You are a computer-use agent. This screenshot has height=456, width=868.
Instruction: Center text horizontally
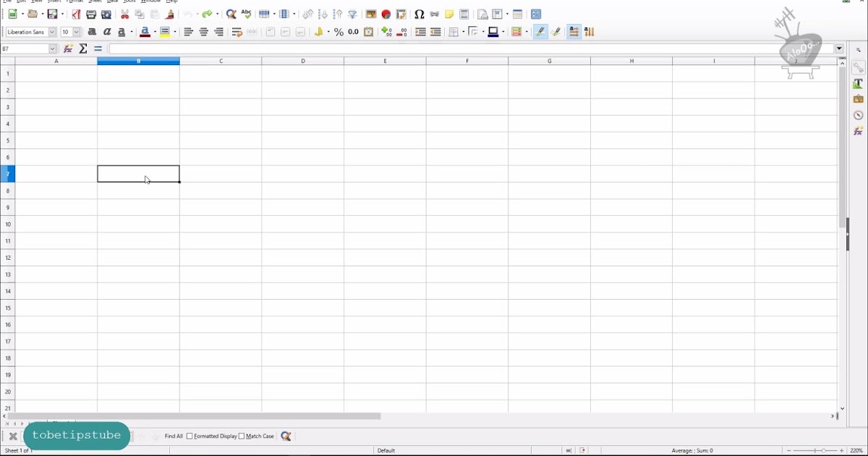[x=204, y=32]
